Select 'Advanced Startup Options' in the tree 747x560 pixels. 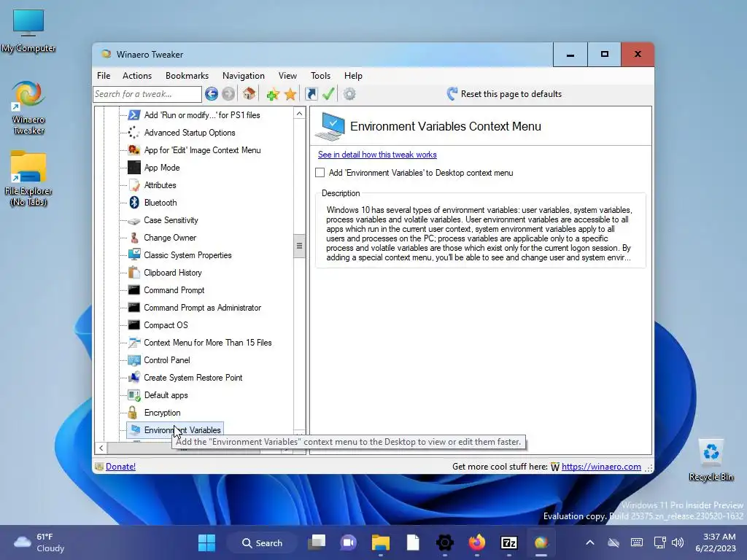coord(190,133)
